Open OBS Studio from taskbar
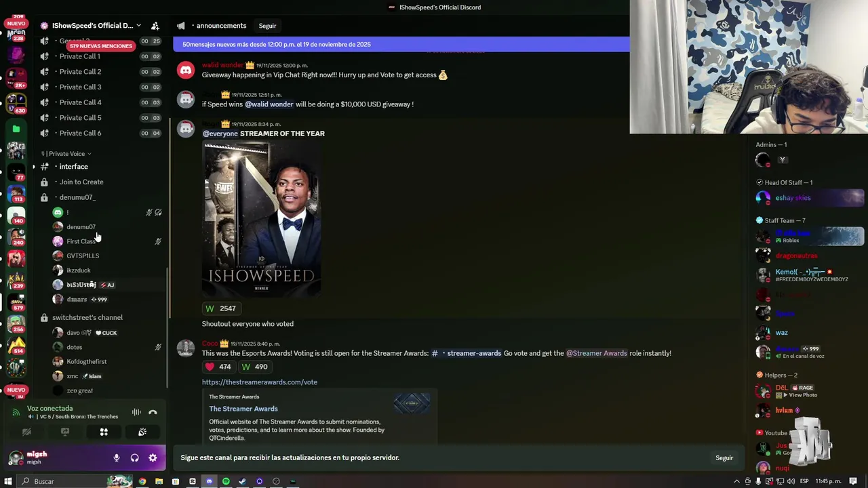This screenshot has width=868, height=488. pos(276,481)
